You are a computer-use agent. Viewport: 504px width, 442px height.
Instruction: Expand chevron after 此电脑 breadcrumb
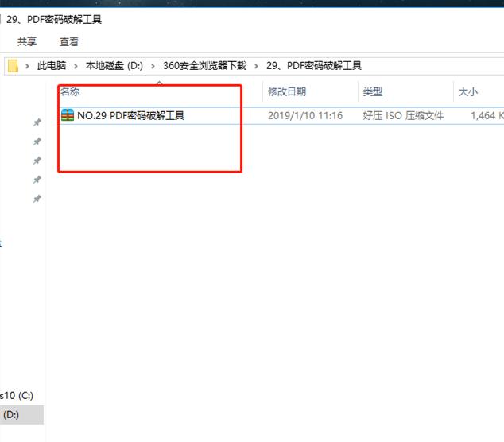point(76,66)
